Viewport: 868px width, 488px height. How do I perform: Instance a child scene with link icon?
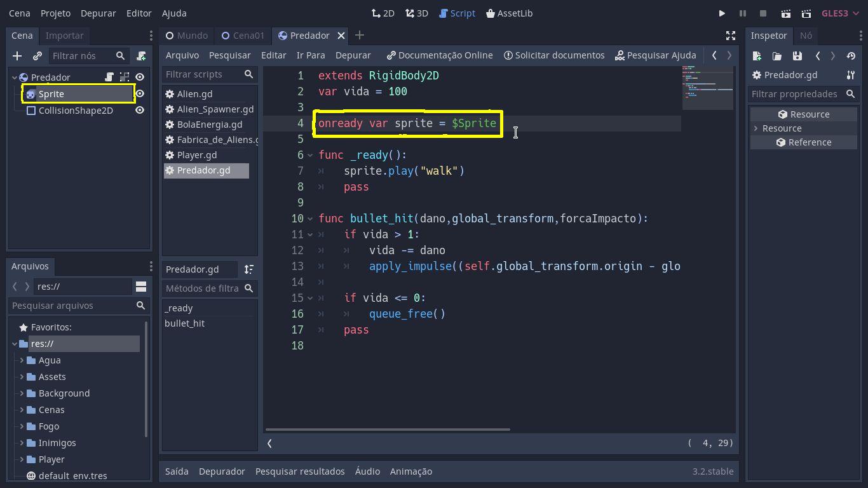point(37,56)
